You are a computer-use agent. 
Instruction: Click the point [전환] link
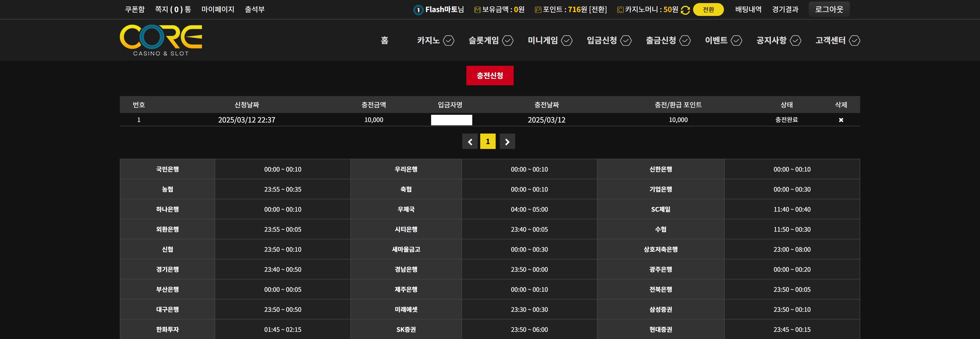[x=598, y=10]
